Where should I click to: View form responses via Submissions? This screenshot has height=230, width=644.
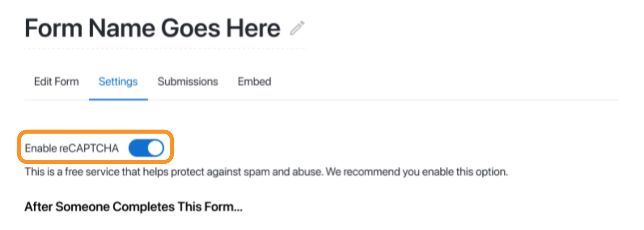188,81
